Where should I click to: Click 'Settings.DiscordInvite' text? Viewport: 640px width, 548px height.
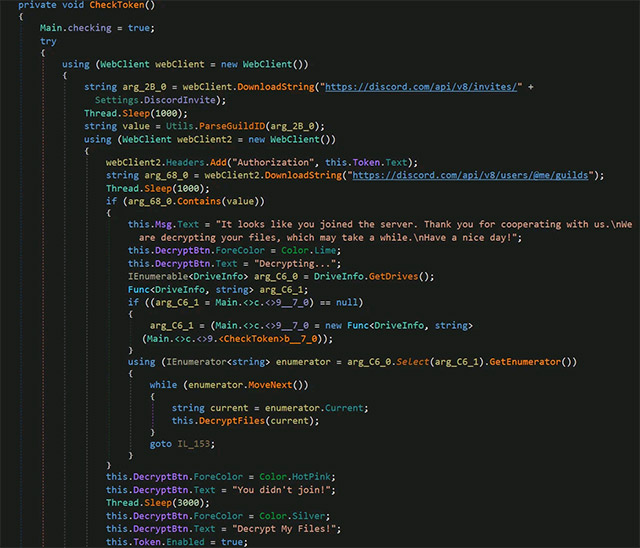pyautogui.click(x=155, y=100)
